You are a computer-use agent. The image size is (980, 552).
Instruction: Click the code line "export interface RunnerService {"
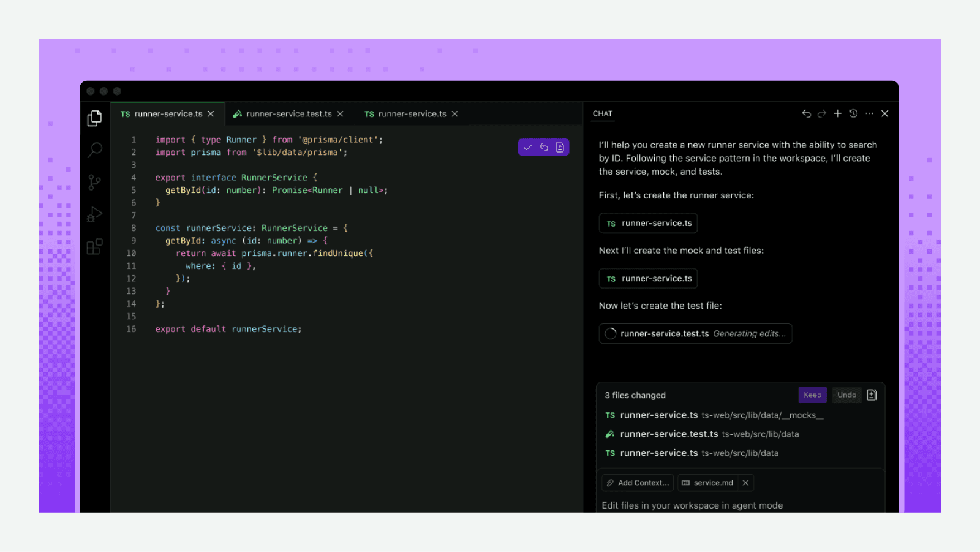click(236, 178)
